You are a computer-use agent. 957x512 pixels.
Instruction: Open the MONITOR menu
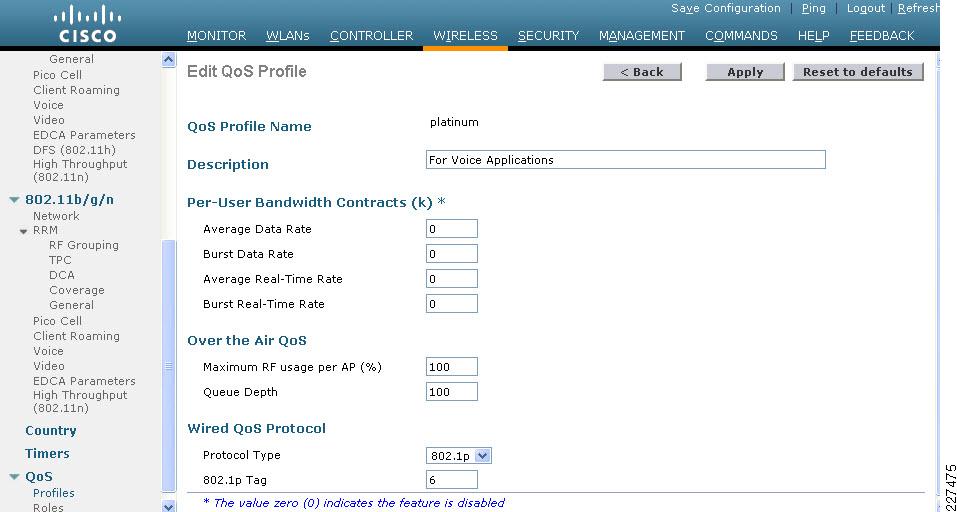[x=216, y=36]
